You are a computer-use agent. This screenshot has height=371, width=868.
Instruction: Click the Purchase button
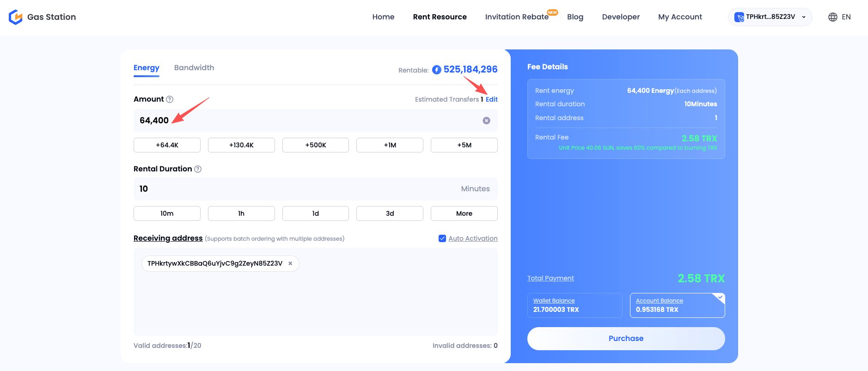tap(626, 339)
